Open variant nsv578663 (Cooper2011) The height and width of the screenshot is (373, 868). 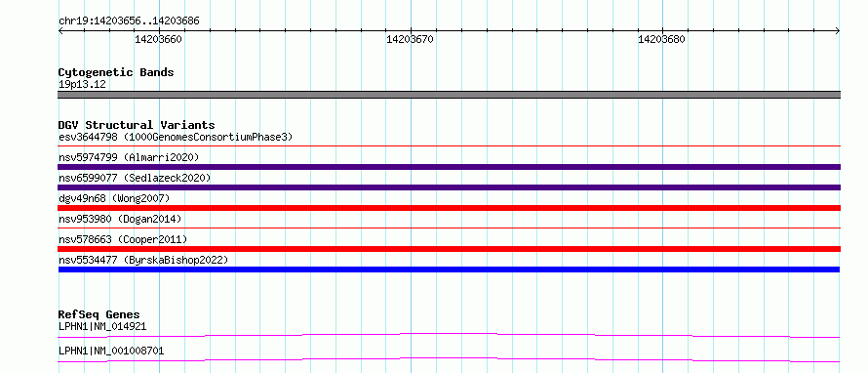coord(123,239)
